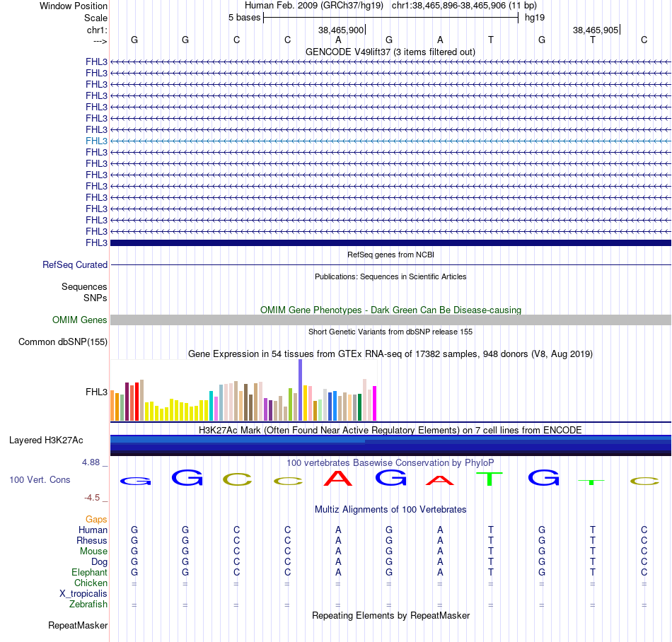Click the ---> sequence direction label
672x642 pixels.
click(100, 41)
